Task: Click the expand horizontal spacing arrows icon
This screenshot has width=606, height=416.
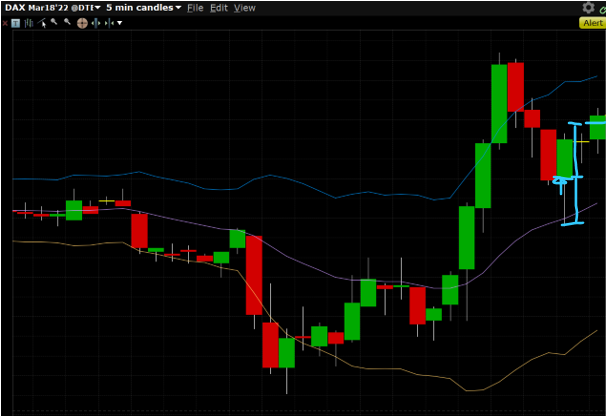Action: [x=96, y=24]
